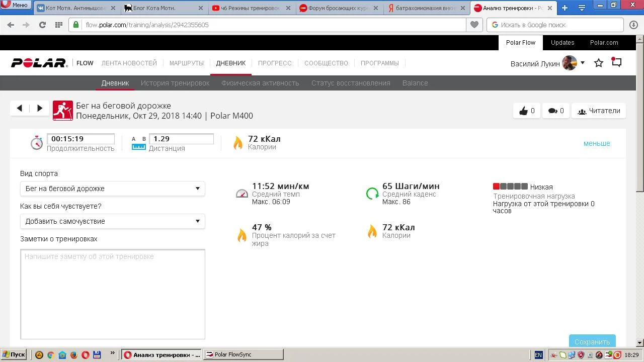This screenshot has width=644, height=362.
Task: Open the Вид спорта dropdown
Action: 112,189
